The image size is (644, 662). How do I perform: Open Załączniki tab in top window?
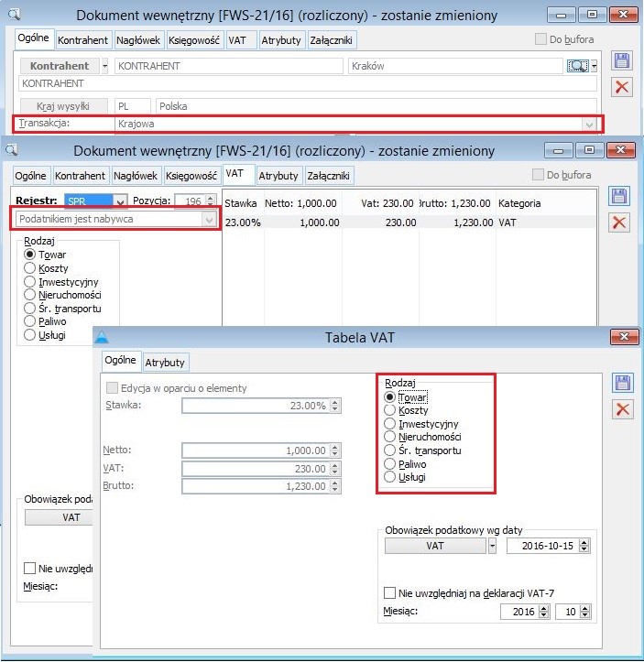332,40
